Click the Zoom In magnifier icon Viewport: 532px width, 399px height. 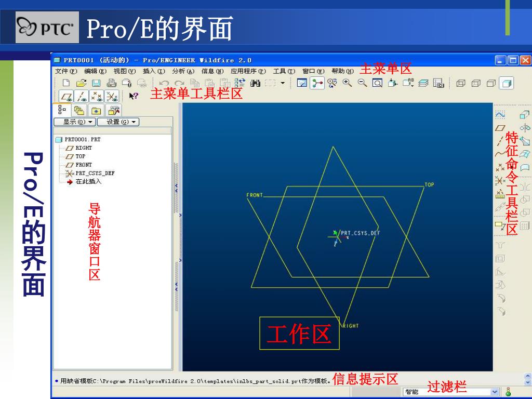347,83
